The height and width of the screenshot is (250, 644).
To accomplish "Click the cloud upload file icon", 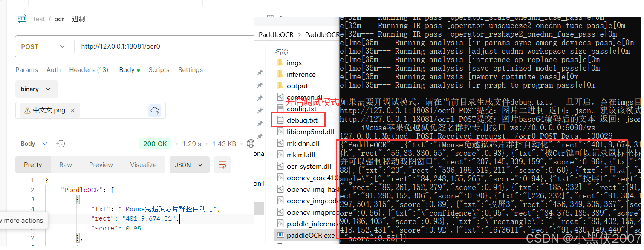I will pos(155,111).
